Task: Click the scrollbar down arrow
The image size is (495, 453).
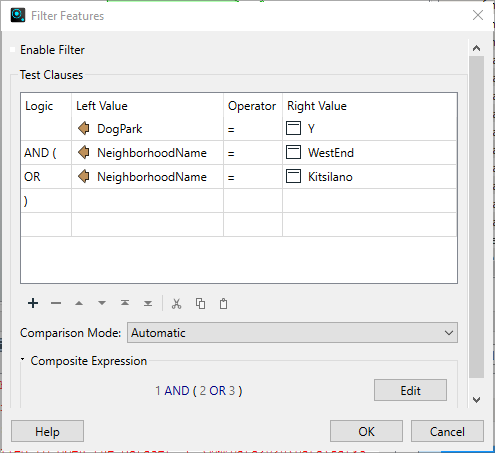Action: pos(477,399)
